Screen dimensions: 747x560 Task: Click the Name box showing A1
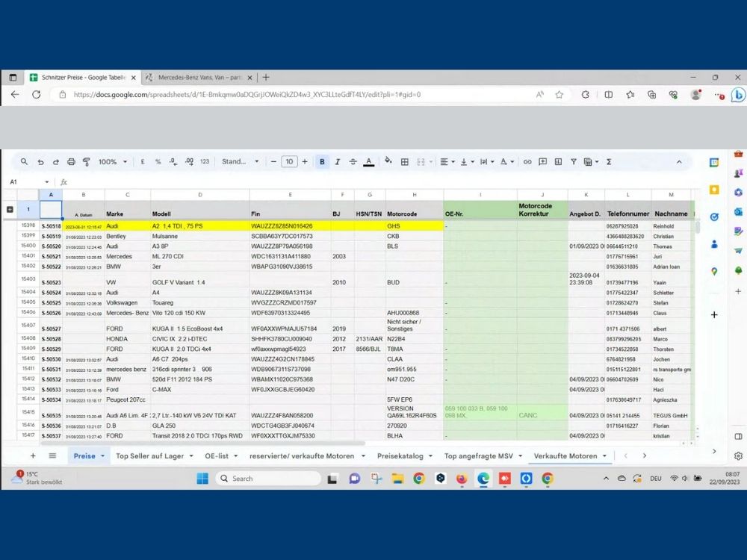pyautogui.click(x=28, y=182)
